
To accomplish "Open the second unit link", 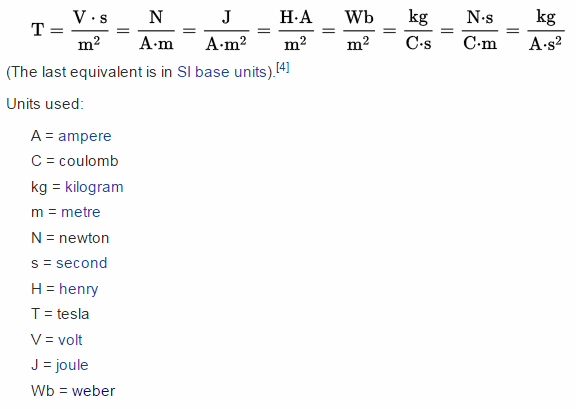I will point(82,263).
